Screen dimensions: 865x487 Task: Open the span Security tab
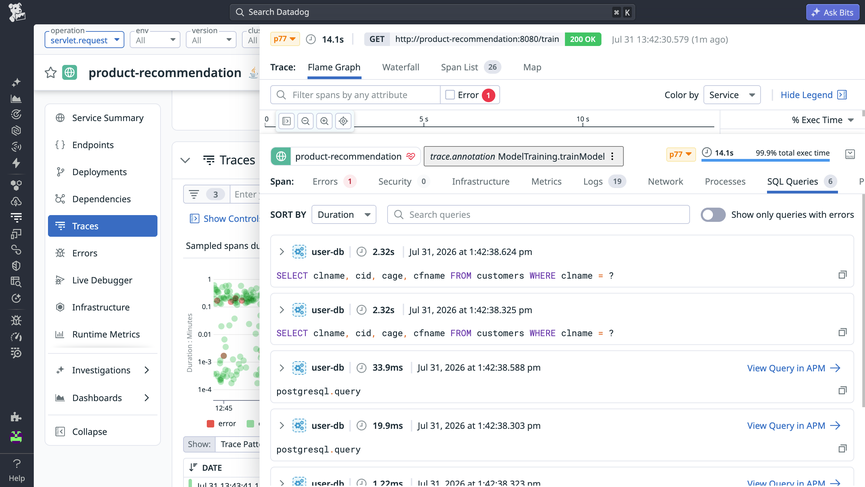(403, 181)
